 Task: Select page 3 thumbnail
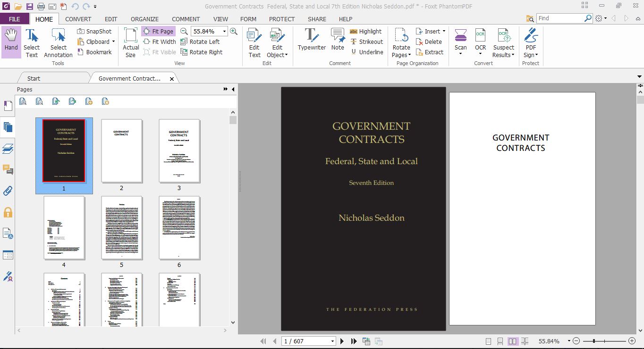179,151
